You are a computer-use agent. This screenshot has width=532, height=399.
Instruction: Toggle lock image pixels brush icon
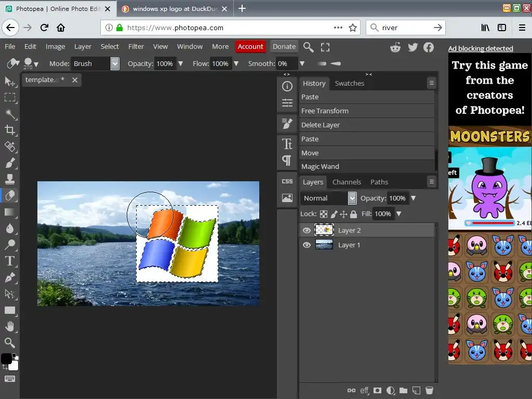click(x=334, y=214)
